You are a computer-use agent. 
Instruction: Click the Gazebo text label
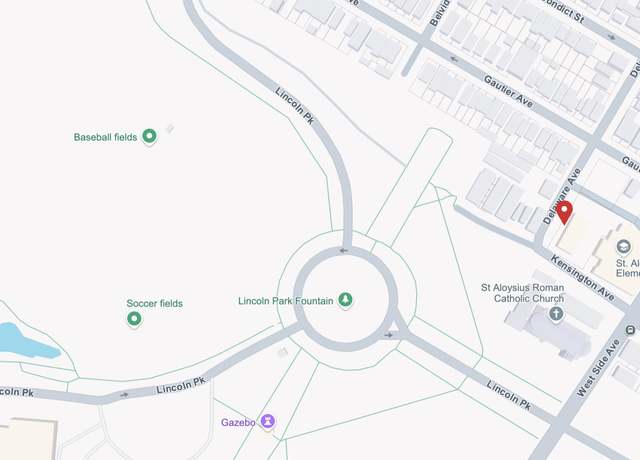(x=238, y=422)
